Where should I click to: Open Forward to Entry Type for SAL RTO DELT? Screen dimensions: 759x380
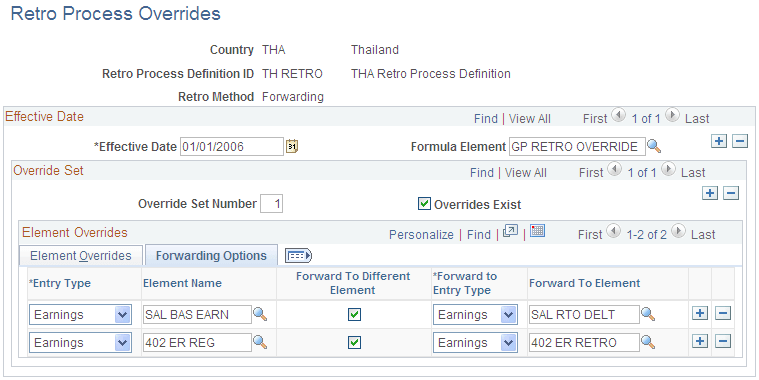tap(475, 315)
